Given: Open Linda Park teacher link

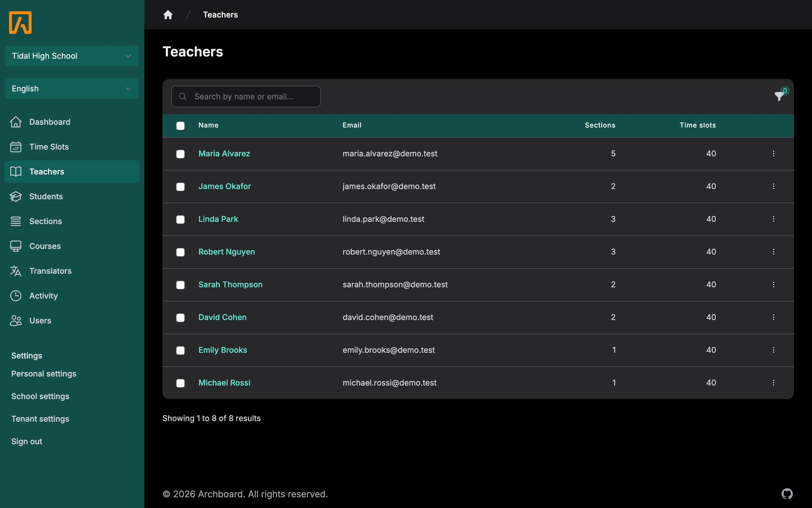Looking at the screenshot, I should (x=218, y=219).
